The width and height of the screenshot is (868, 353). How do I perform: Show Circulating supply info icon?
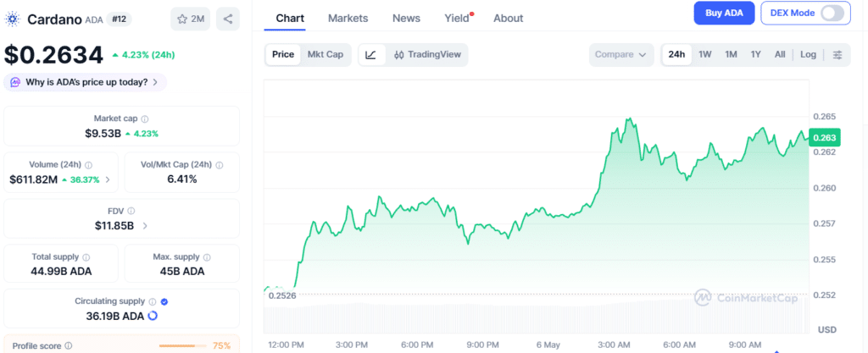[x=153, y=301]
